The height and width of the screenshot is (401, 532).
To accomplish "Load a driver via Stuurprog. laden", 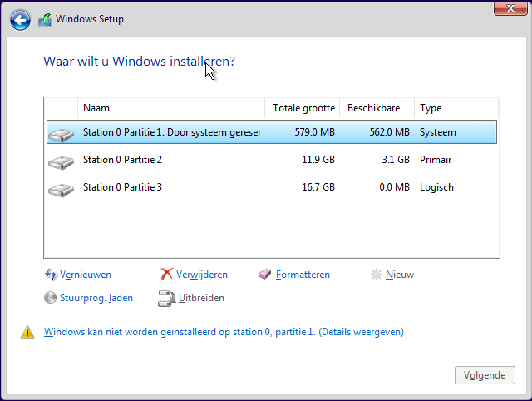I will pos(96,298).
